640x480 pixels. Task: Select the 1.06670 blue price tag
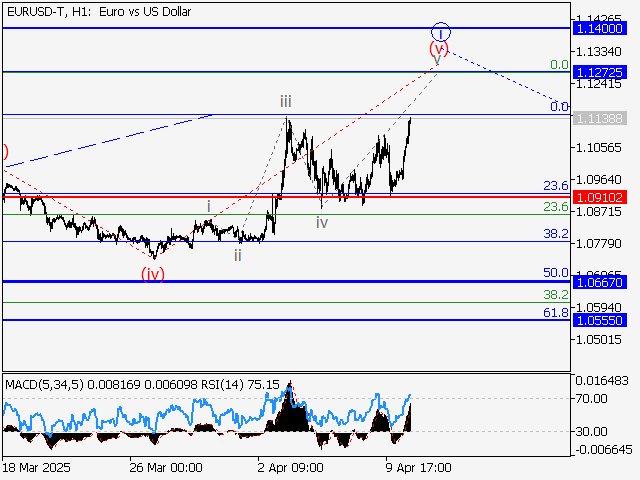click(600, 282)
